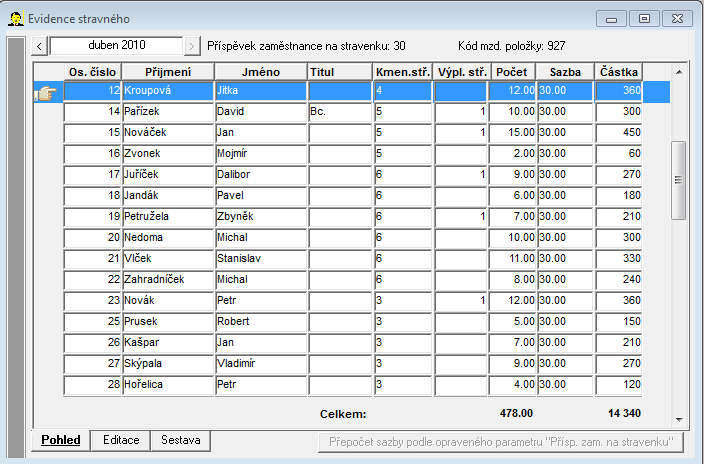Select the surname cell 'Skýpala'
The height and width of the screenshot is (464, 704).
click(168, 364)
